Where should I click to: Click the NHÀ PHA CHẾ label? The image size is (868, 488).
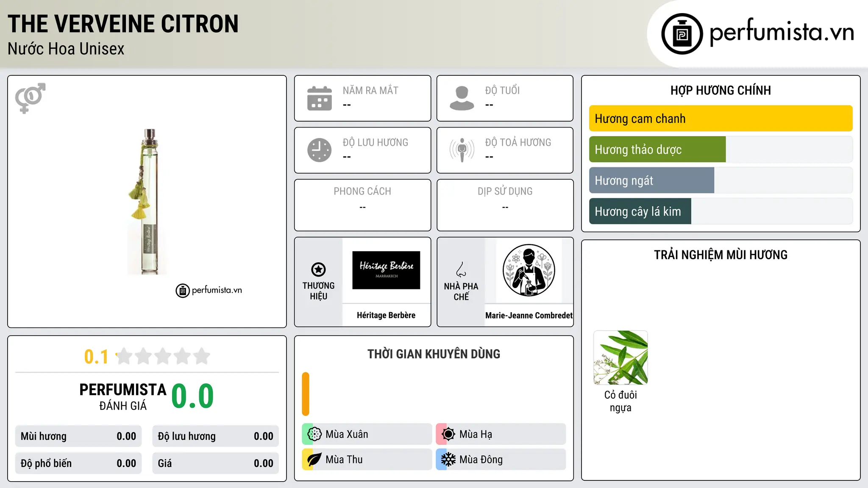461,291
